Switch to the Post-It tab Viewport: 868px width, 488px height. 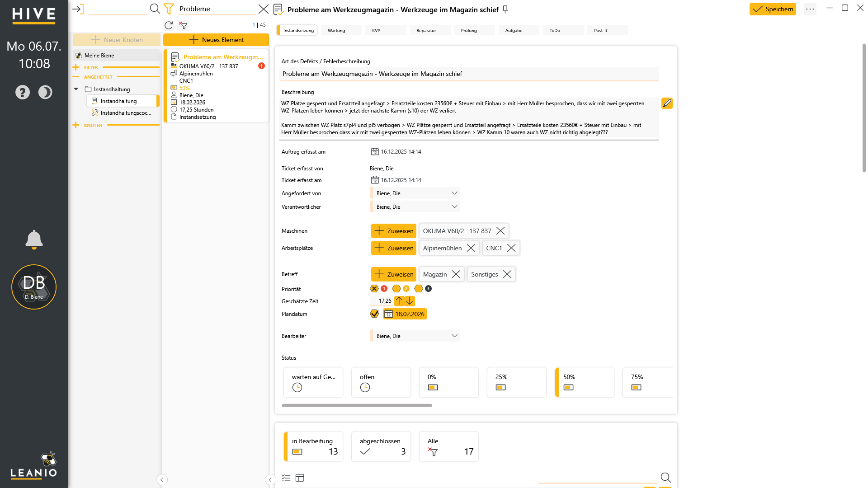[608, 31]
